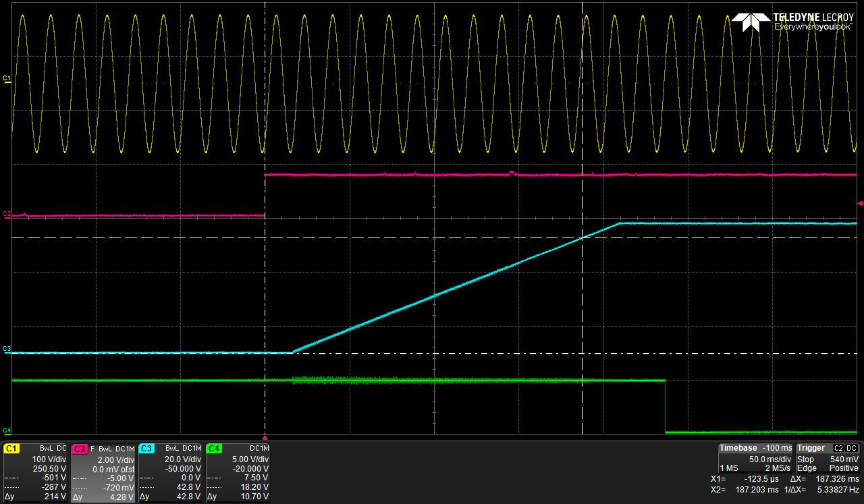The width and height of the screenshot is (864, 504).
Task: Click the C2 source badge in Trigger box
Action: coord(838,448)
